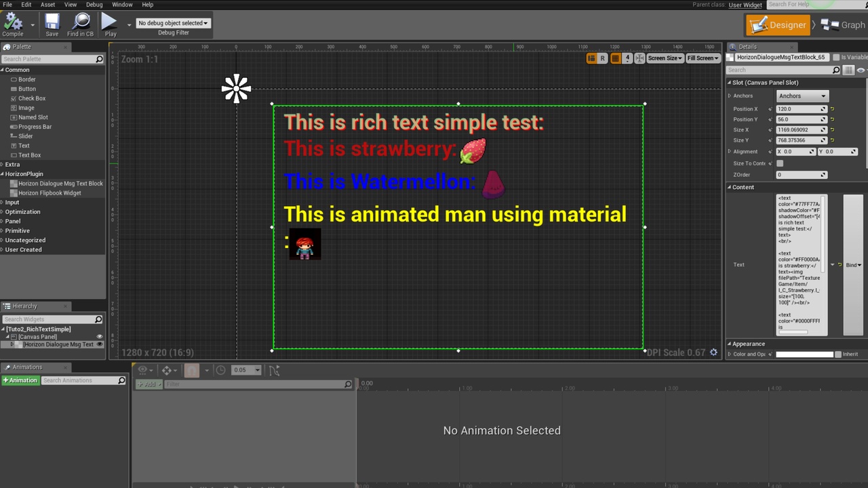The image size is (868, 488).
Task: Open the Edit menu
Action: [26, 5]
